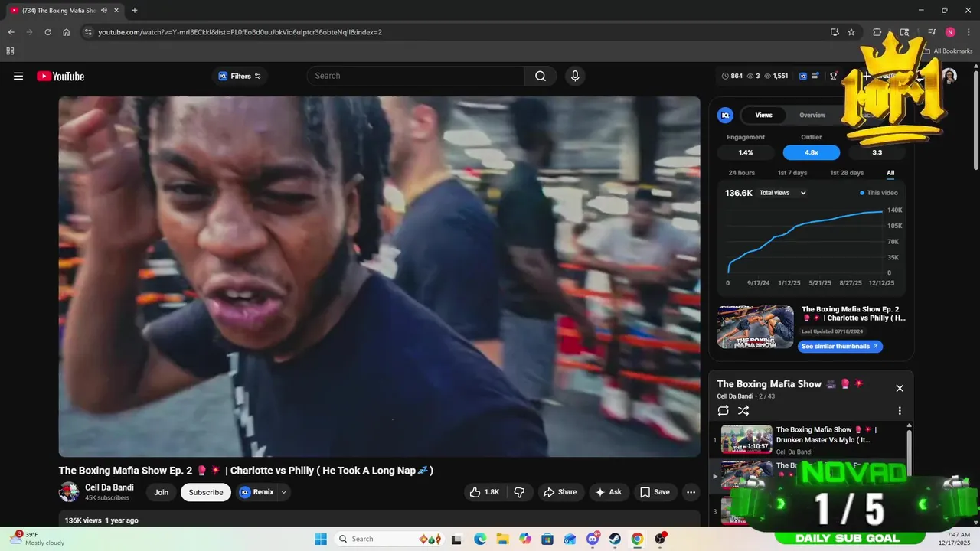Viewport: 980px width, 551px height.
Task: Close the Boxing Mafia Show playlist panel
Action: [900, 388]
